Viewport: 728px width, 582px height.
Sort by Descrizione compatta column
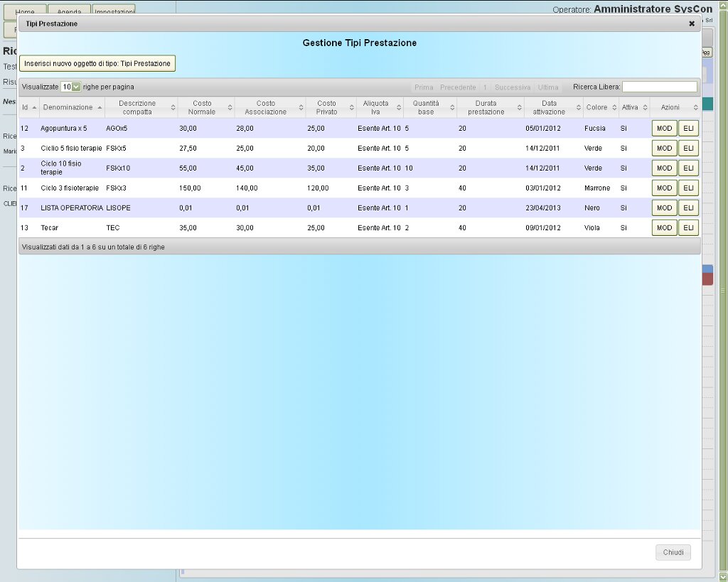point(141,107)
